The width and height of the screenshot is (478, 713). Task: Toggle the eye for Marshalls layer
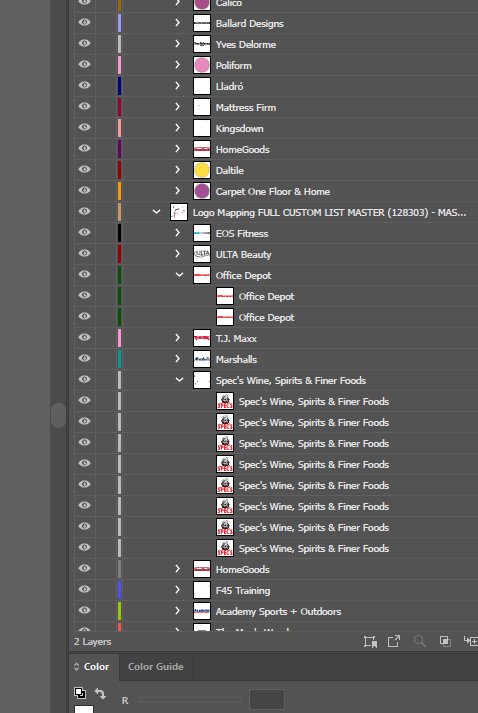[x=85, y=358]
